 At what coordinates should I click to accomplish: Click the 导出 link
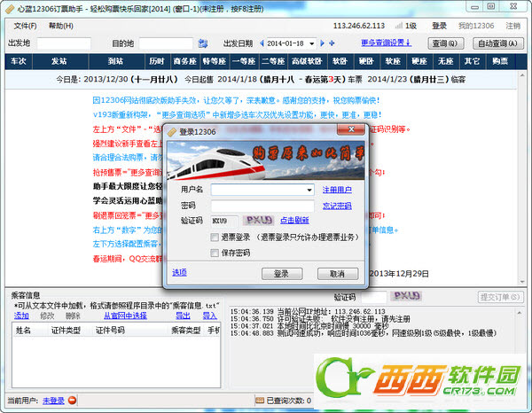click(183, 316)
